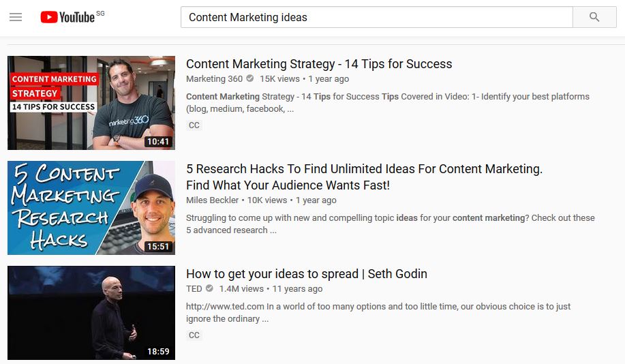Screen dimensions: 625x364
Task: Open 5 Content Marketing Research Hacks thumbnail
Action: point(91,208)
